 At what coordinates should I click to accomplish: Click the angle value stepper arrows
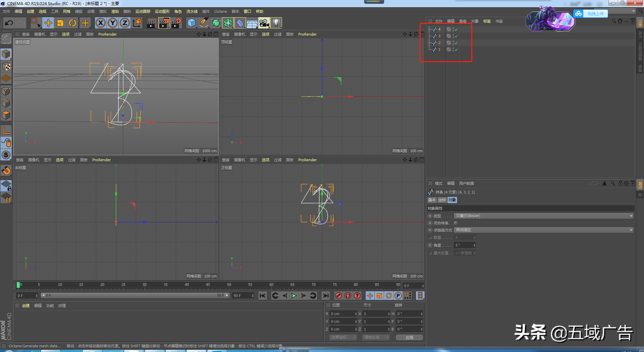(474, 245)
